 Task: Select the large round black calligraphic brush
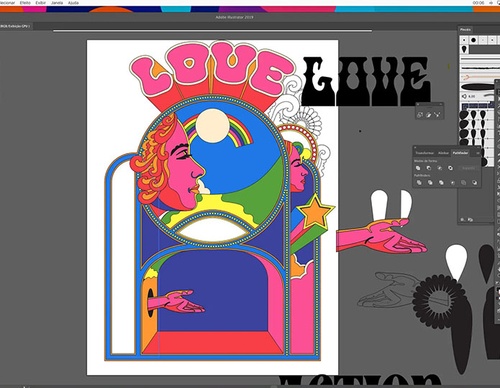point(474,40)
